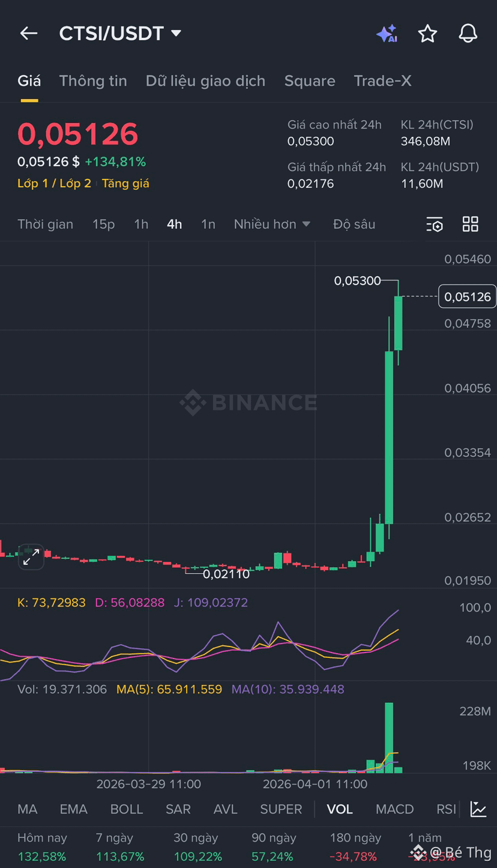Image resolution: width=497 pixels, height=868 pixels.
Task: Tap the 24h low value 0,02176
Action: click(311, 184)
